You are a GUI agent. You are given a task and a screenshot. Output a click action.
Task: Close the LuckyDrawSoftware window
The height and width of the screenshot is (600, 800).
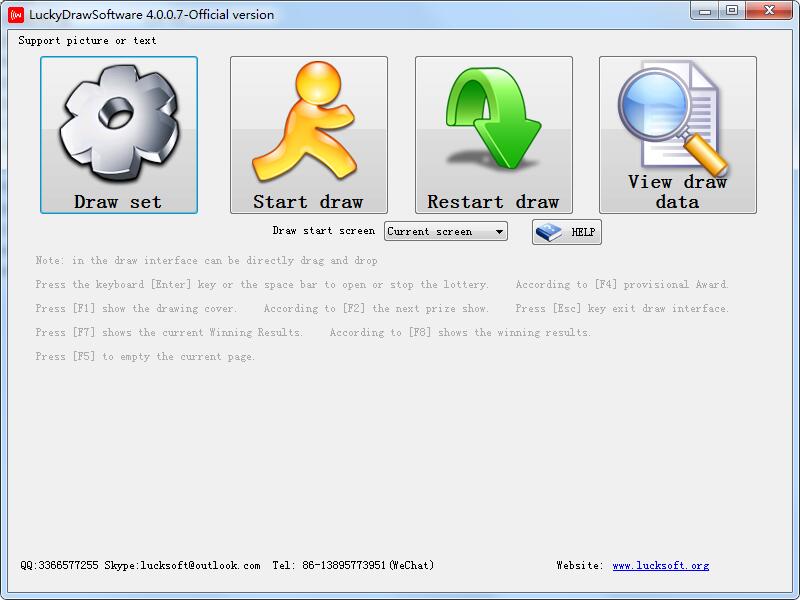[x=769, y=11]
